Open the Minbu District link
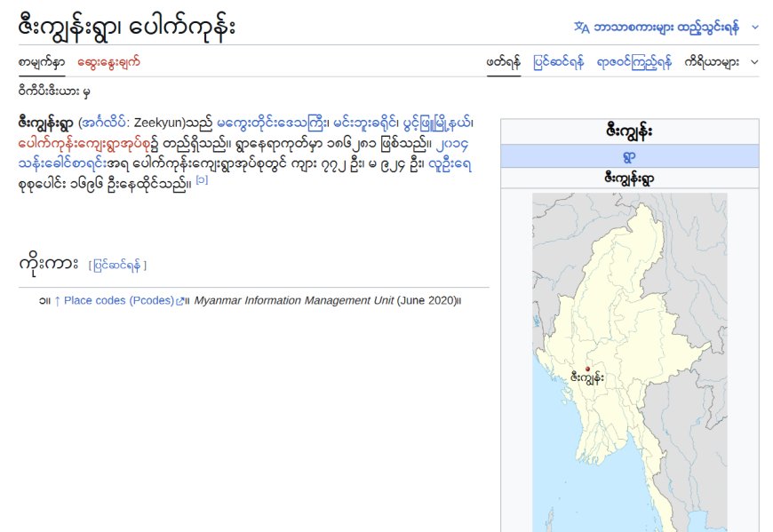The width and height of the screenshot is (773, 532). [x=365, y=123]
